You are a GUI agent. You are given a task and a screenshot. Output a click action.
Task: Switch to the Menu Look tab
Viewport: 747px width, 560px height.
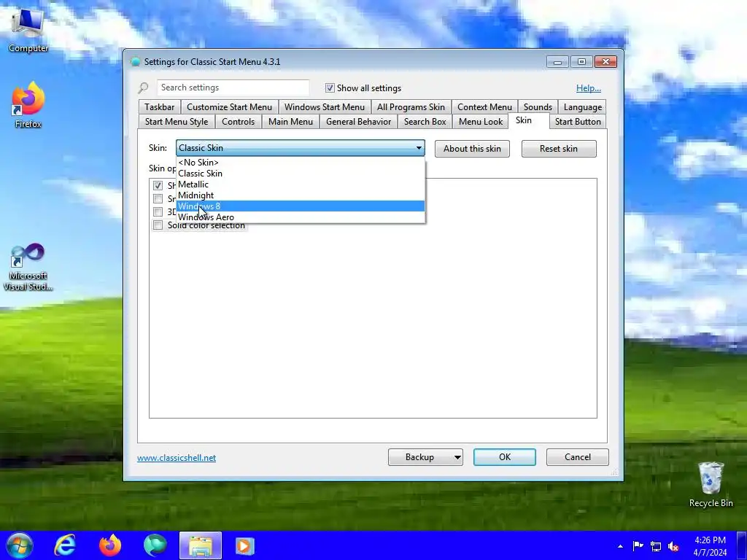(481, 122)
